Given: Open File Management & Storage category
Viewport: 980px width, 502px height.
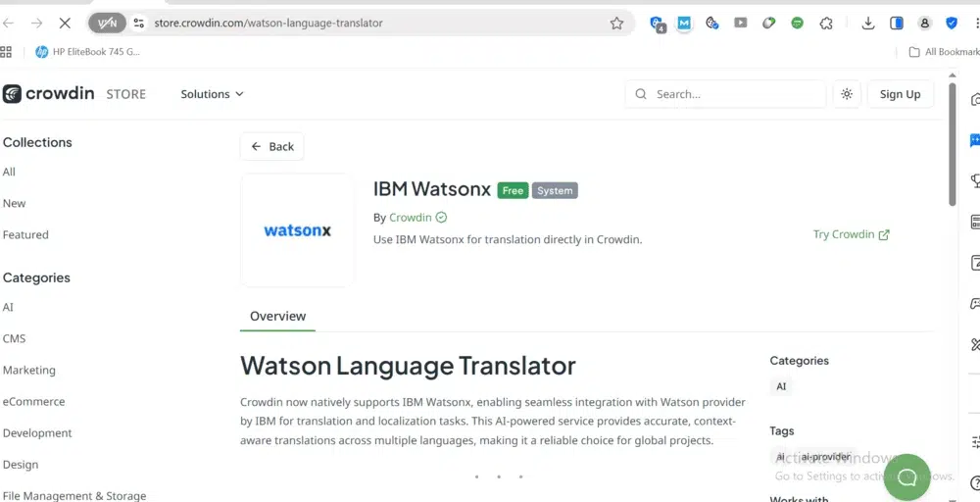Looking at the screenshot, I should (74, 496).
